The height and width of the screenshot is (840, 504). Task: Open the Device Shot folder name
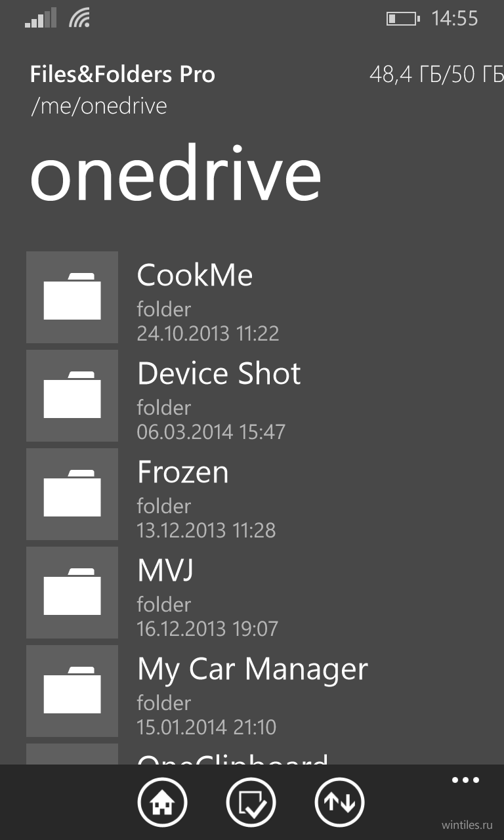[x=219, y=373]
